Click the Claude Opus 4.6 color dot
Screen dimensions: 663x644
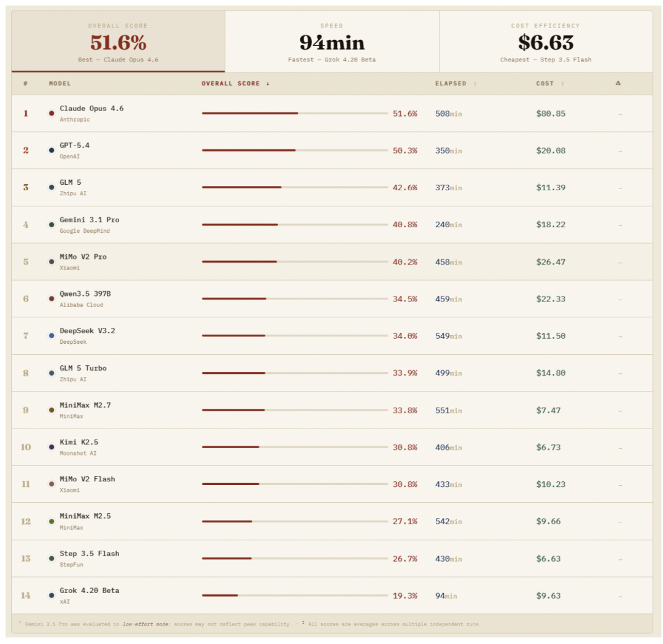(x=52, y=114)
